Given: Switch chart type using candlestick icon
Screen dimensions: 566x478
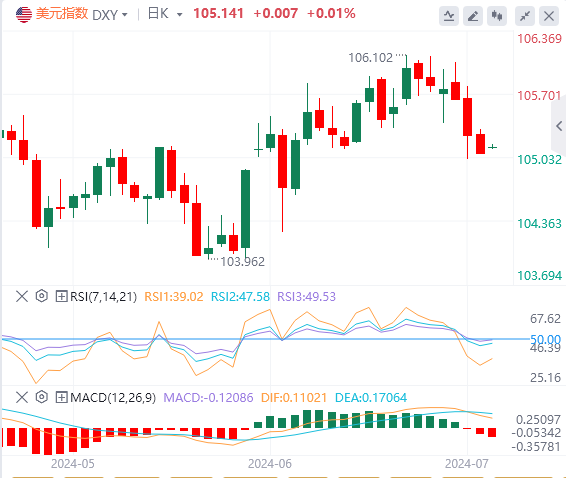Looking at the screenshot, I should (x=497, y=16).
